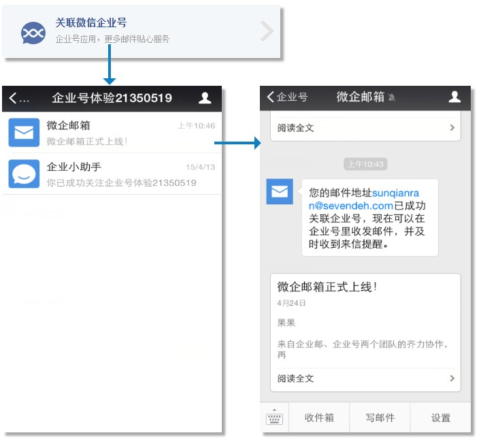Tap the 微企邮箱 chat header title
483x448 pixels.
coord(361,97)
